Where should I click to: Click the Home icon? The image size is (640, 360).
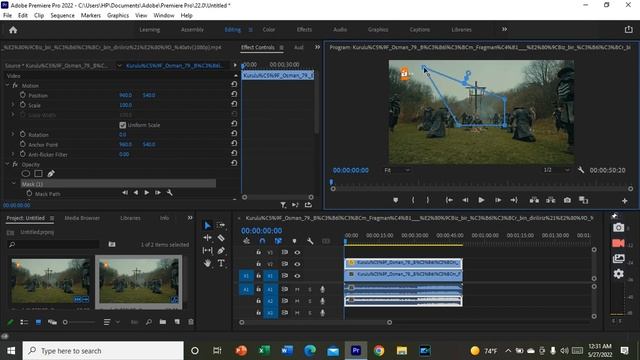[13, 30]
